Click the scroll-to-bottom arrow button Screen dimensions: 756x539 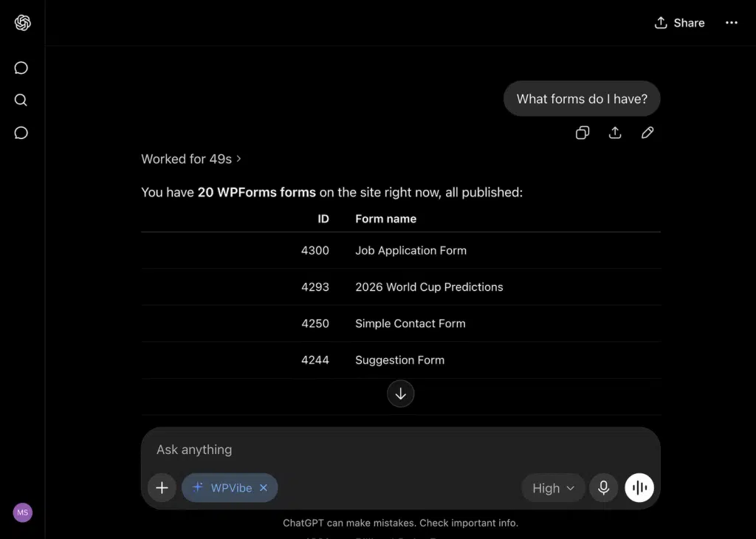[401, 394]
